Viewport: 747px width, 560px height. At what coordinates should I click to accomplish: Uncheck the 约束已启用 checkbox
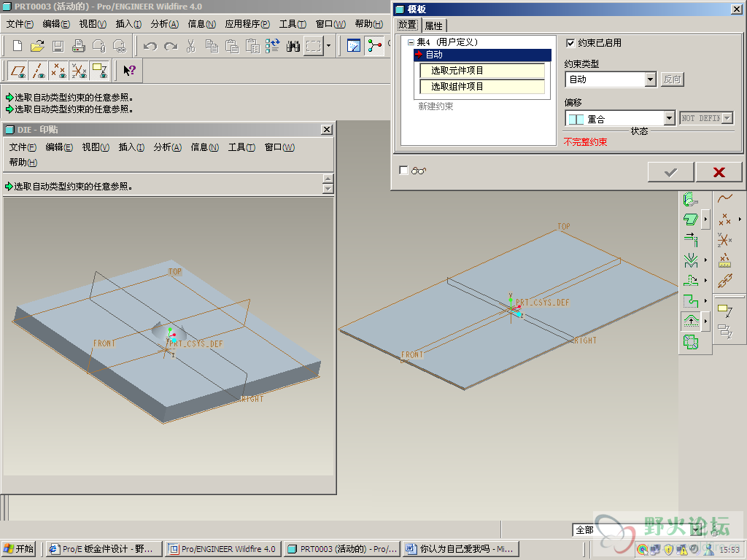coord(570,43)
